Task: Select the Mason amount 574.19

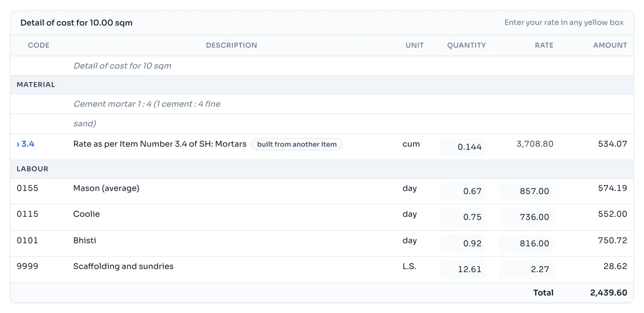Action: coord(613,188)
